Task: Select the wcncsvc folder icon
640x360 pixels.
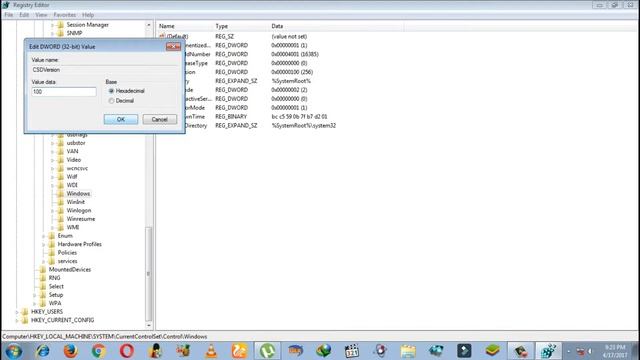Action: 61,168
